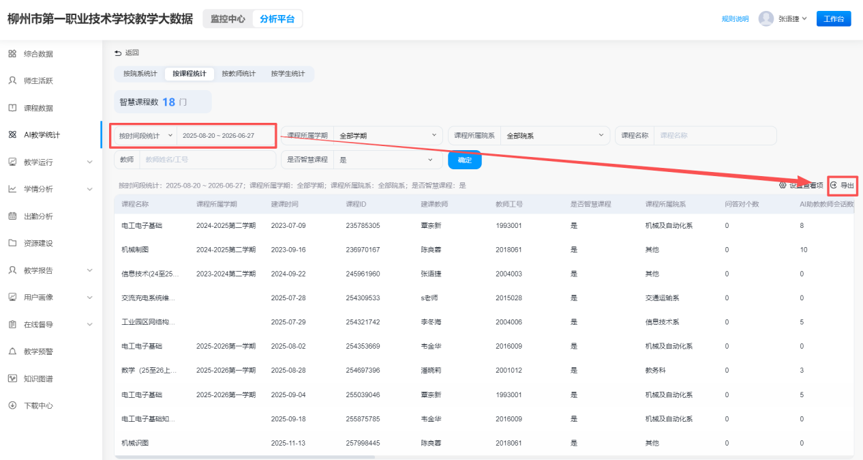
Task: Click the 建课时间 column header
Action: [x=285, y=204]
